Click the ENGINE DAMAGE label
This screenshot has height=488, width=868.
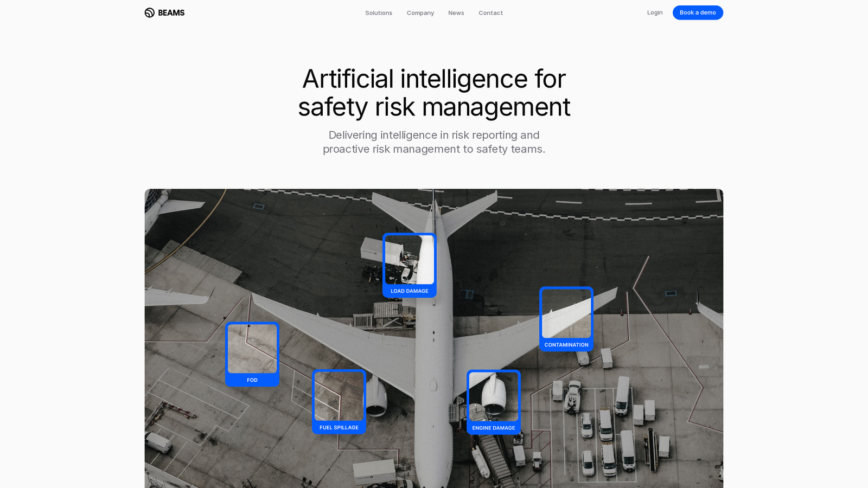(494, 428)
